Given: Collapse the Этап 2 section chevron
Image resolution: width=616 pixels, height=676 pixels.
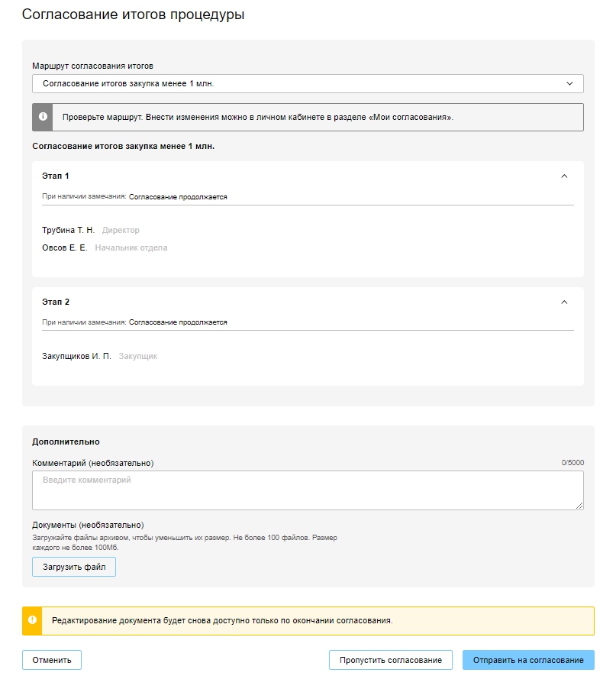Looking at the screenshot, I should 564,302.
